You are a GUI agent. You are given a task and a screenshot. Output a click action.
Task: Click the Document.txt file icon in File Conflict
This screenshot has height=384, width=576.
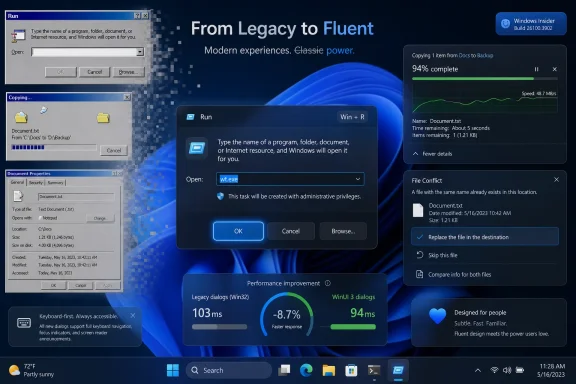pyautogui.click(x=418, y=210)
